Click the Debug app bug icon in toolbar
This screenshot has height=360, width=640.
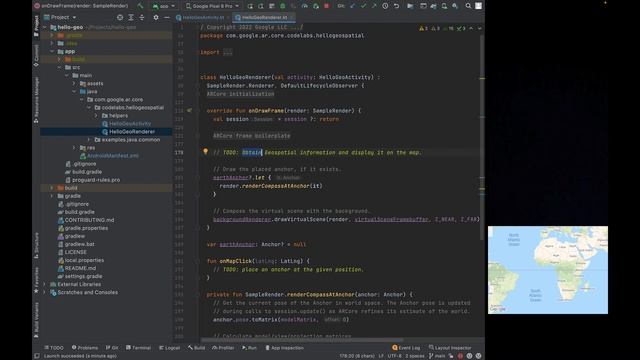point(283,6)
